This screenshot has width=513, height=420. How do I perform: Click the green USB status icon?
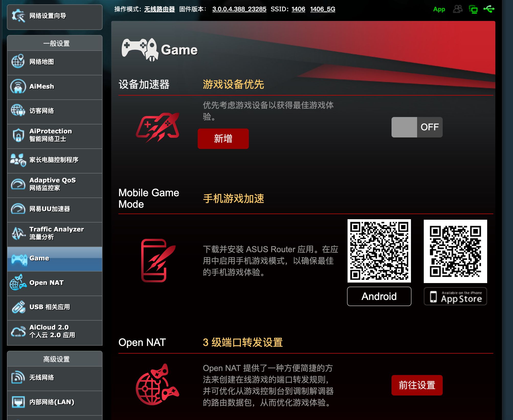pyautogui.click(x=489, y=9)
